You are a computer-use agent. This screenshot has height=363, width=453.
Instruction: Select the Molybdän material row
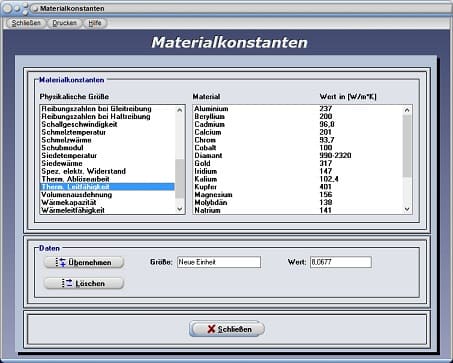(x=298, y=202)
